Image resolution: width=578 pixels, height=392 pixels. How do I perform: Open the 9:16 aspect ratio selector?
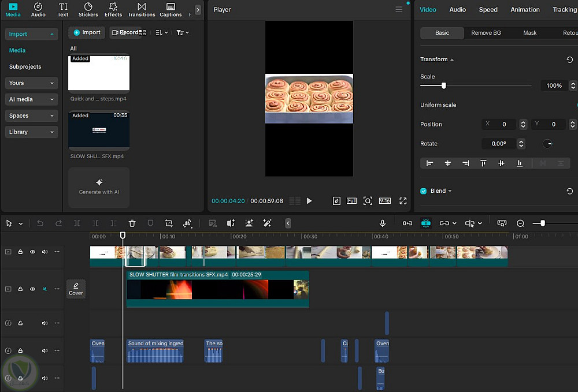(384, 201)
